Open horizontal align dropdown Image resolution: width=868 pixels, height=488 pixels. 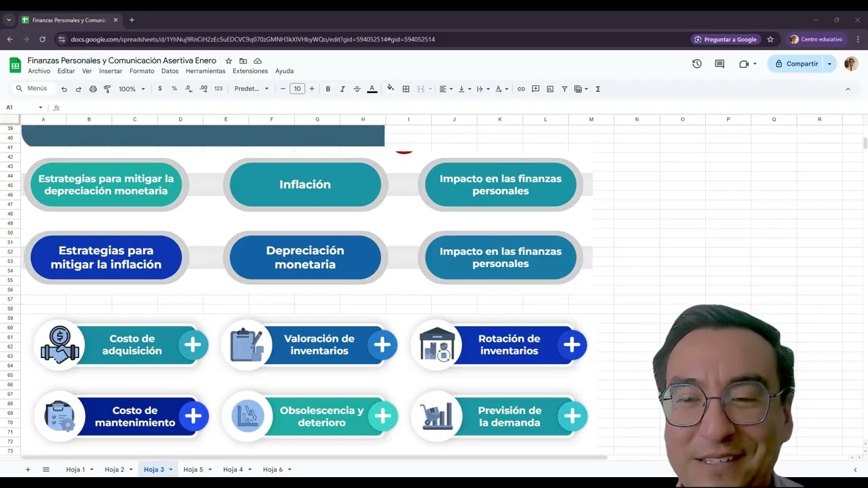click(446, 89)
